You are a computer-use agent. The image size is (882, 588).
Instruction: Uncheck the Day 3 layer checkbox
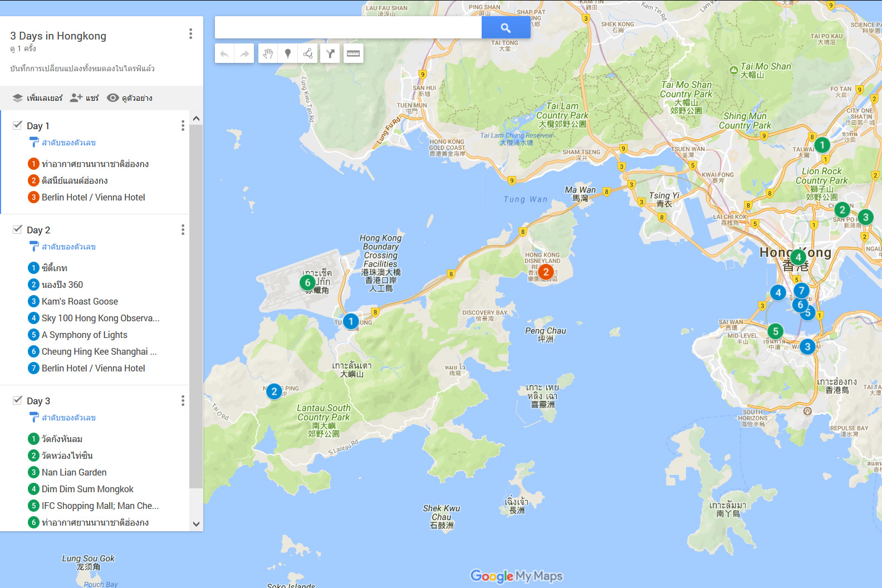[18, 400]
